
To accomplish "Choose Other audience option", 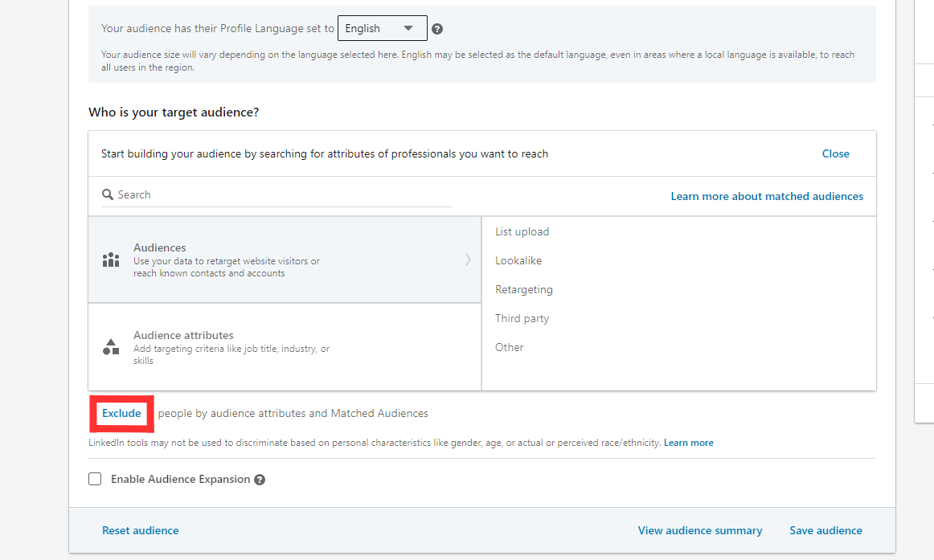I will [510, 348].
